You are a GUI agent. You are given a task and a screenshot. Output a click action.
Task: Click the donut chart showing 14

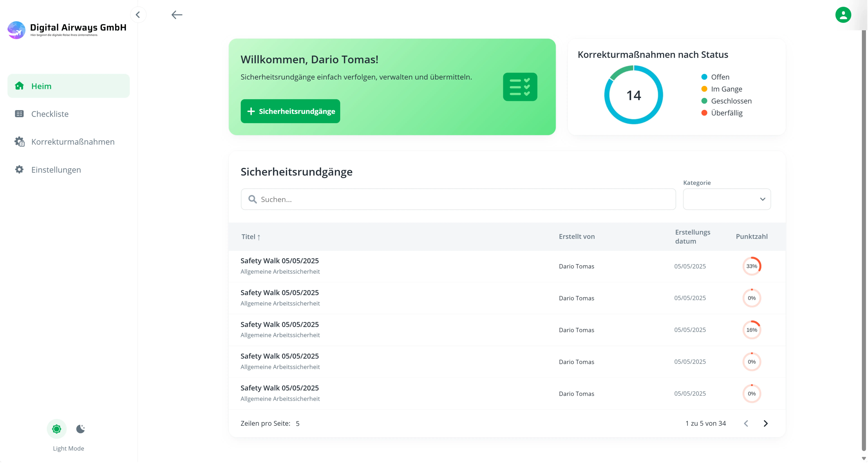(x=633, y=95)
